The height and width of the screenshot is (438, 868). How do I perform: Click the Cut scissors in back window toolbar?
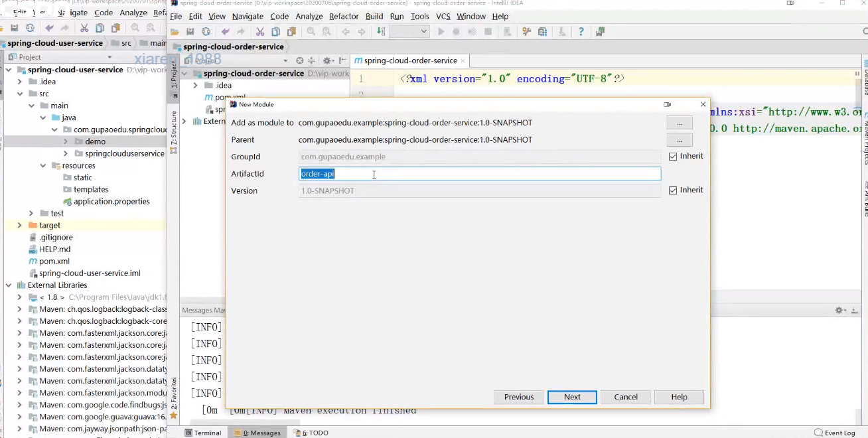click(x=84, y=28)
